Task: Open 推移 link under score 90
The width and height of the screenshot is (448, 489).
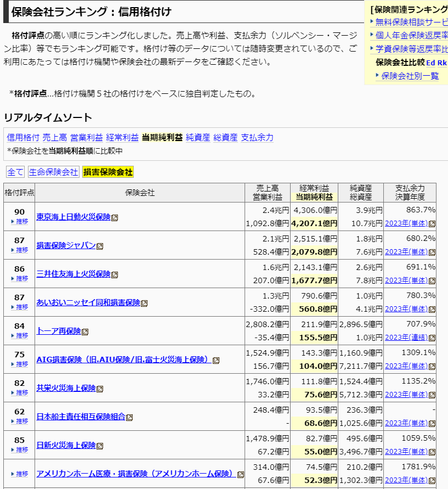Action: click(20, 221)
